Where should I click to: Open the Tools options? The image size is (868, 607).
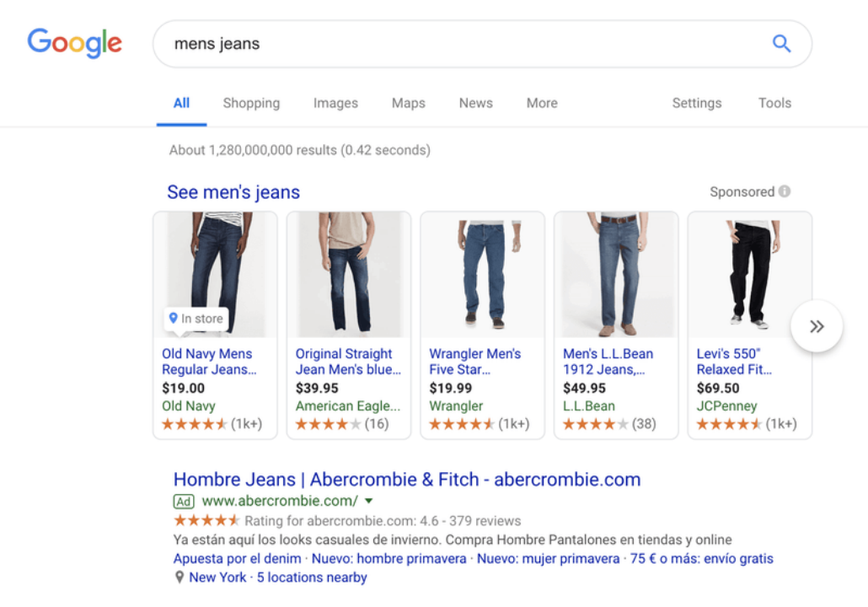(x=774, y=103)
